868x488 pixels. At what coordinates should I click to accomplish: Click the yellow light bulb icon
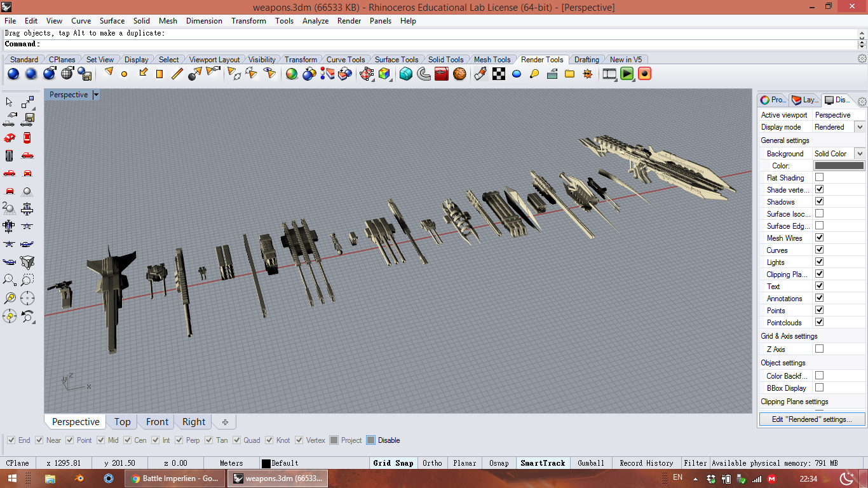pos(534,74)
